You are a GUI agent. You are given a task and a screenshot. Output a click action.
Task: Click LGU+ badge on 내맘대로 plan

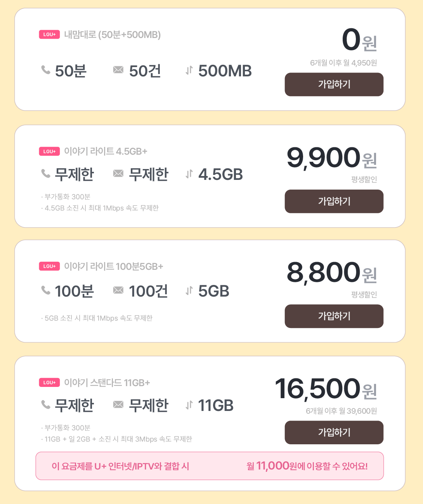(x=49, y=35)
